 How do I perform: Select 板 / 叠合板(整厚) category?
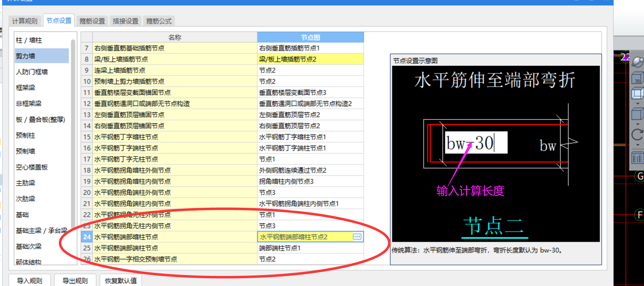(42, 119)
